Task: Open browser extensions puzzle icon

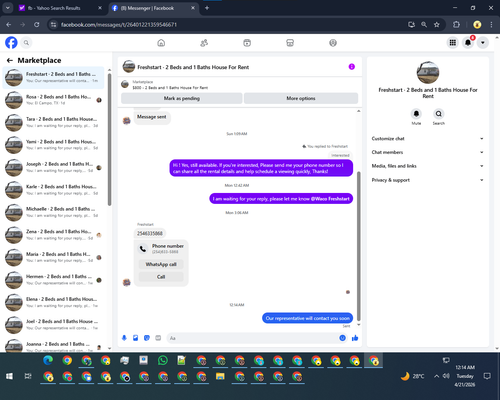Action: click(x=456, y=24)
